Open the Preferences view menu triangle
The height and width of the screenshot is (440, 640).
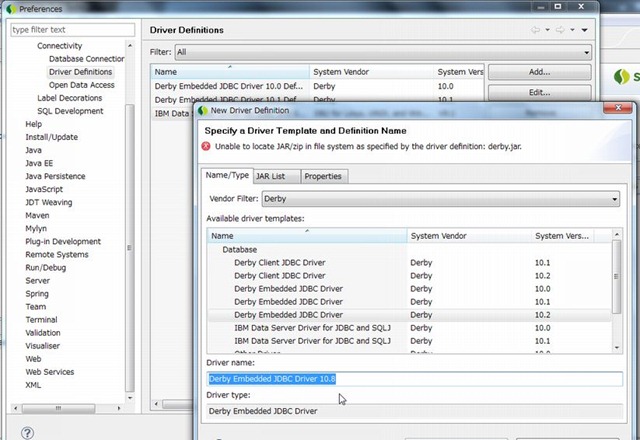pyautogui.click(x=585, y=30)
